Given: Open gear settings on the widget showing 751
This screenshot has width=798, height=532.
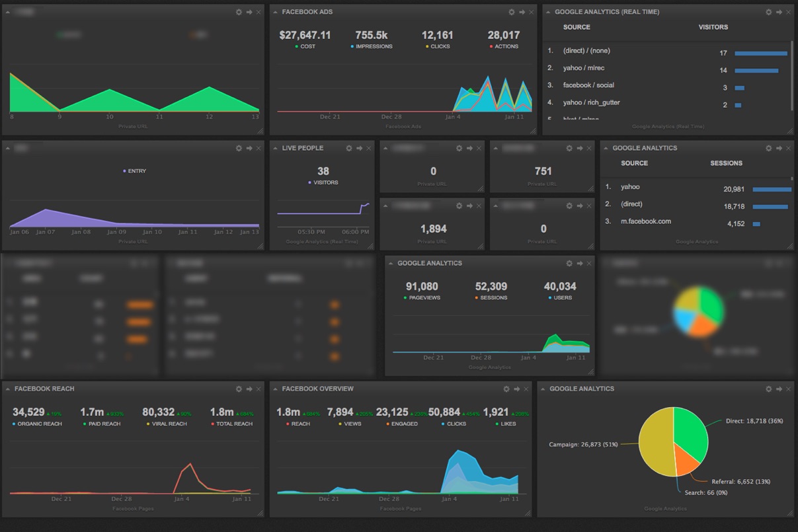Looking at the screenshot, I should [x=569, y=148].
